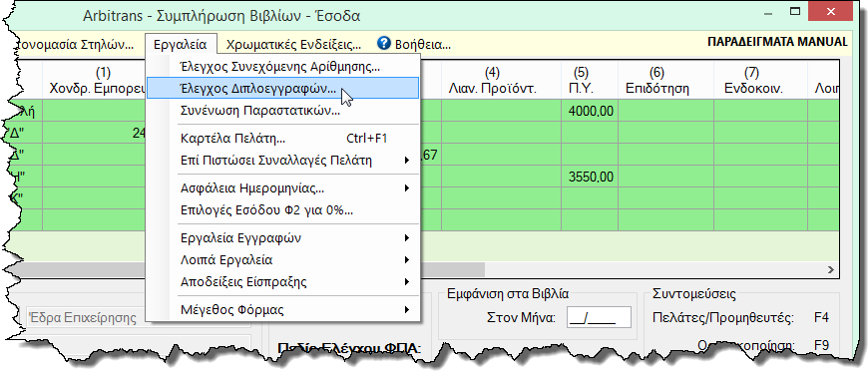This screenshot has height=371, width=868.
Task: Open Χρωματικές Ενδείξεις... menu
Action: click(294, 44)
